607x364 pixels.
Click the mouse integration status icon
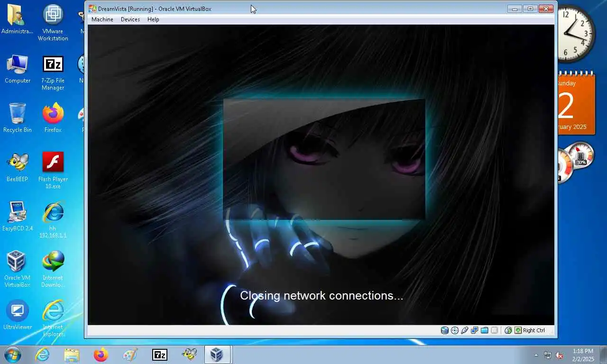pos(508,330)
